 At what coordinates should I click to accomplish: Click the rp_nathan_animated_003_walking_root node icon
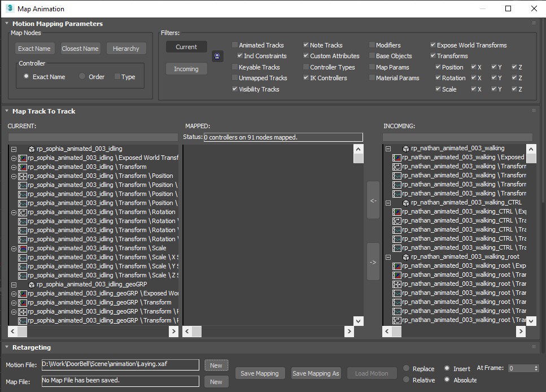tap(405, 257)
